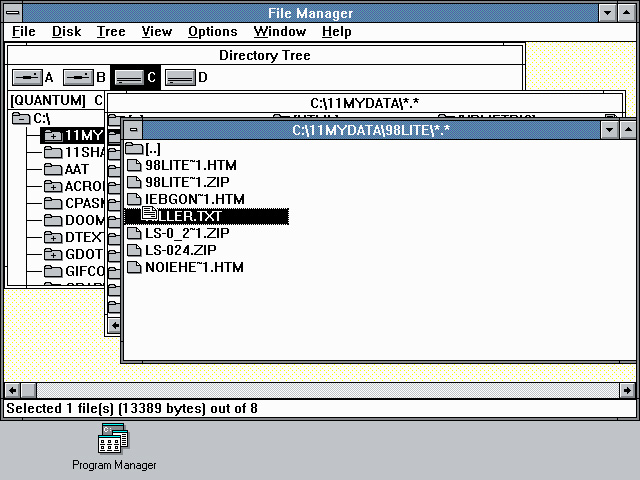
Task: Expand the DTEX folder node
Action: point(53,238)
